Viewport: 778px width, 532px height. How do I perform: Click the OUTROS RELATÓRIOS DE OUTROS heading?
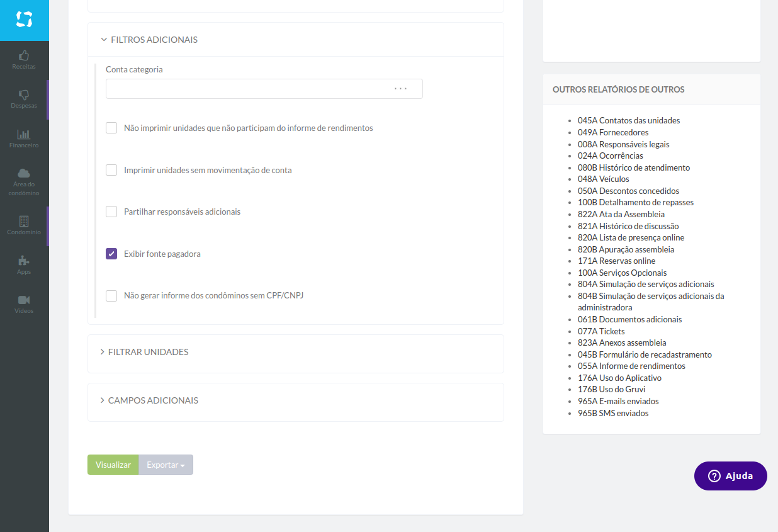(619, 89)
